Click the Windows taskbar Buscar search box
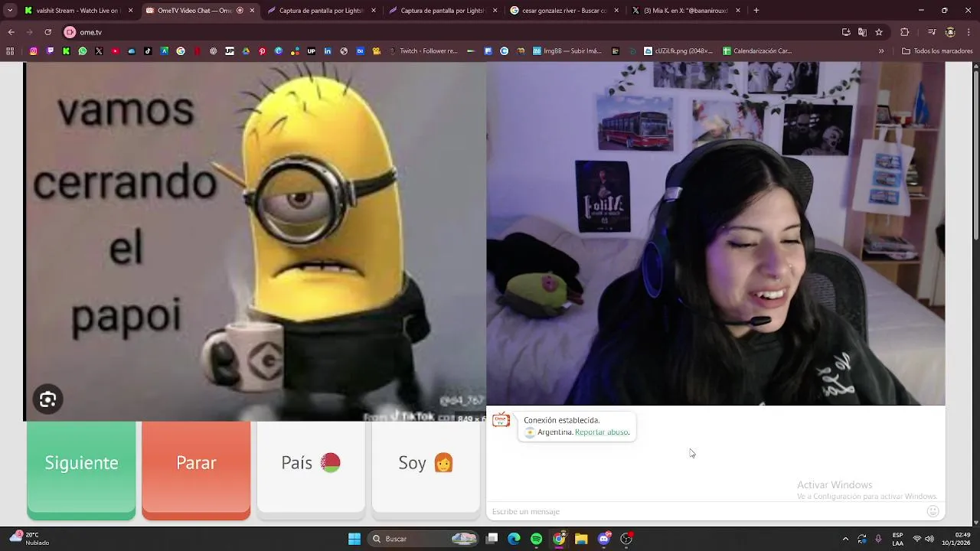Screen dimensions: 980x551 pyautogui.click(x=424, y=539)
